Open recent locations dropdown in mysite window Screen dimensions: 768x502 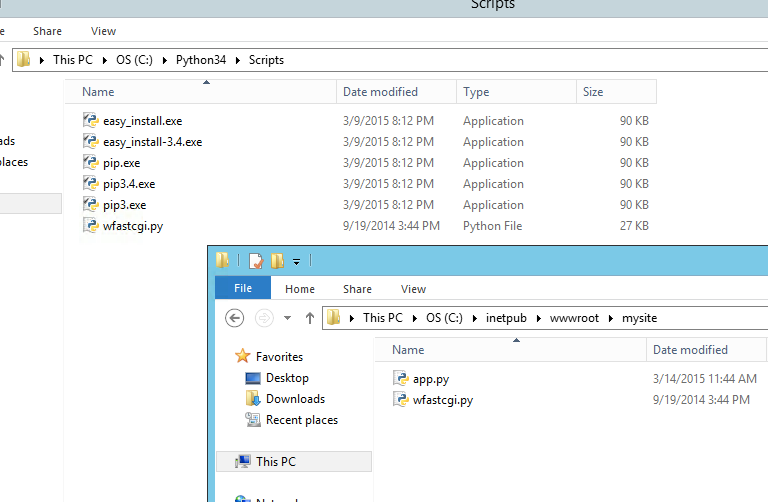point(288,318)
